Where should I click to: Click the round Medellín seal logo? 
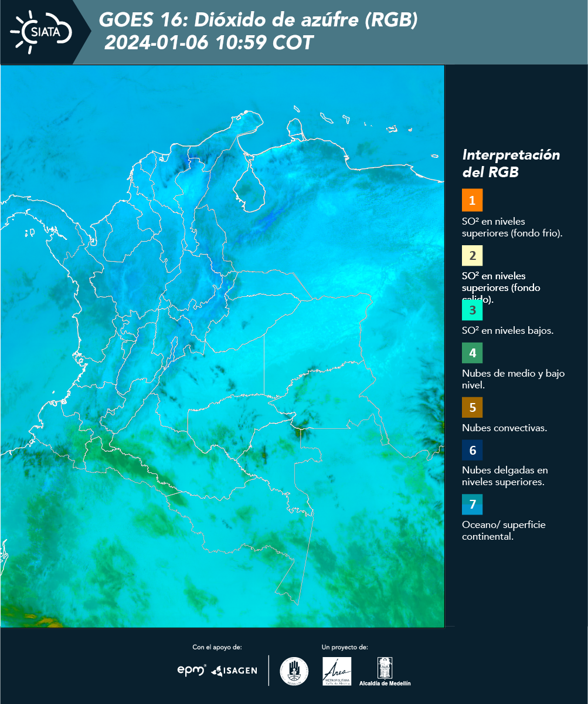pos(294,671)
